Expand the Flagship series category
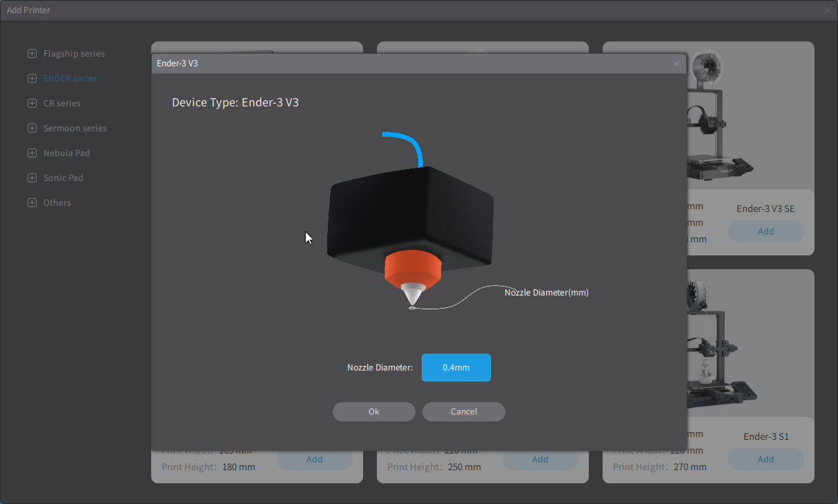 [x=32, y=54]
